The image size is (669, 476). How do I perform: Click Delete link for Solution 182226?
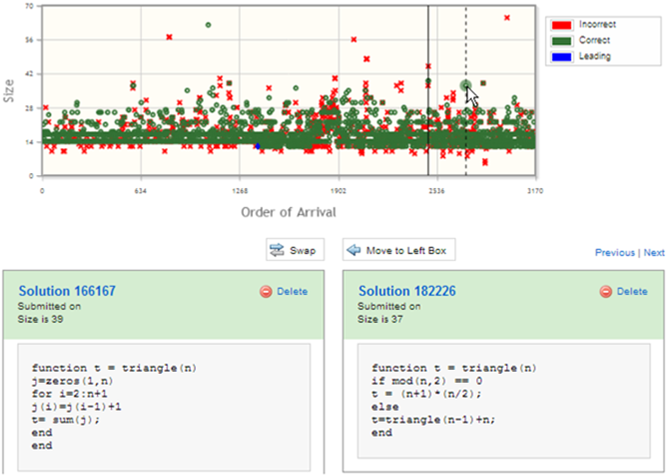tap(631, 292)
